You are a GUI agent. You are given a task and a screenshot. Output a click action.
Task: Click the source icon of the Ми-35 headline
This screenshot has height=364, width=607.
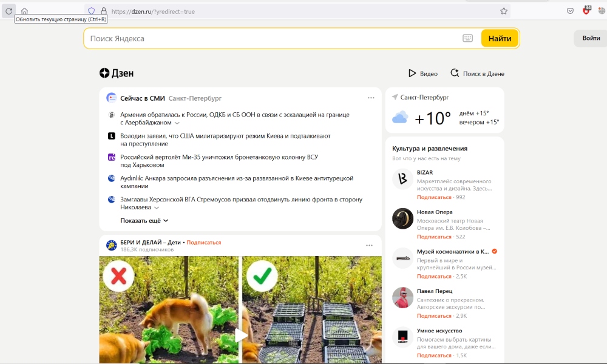(112, 157)
